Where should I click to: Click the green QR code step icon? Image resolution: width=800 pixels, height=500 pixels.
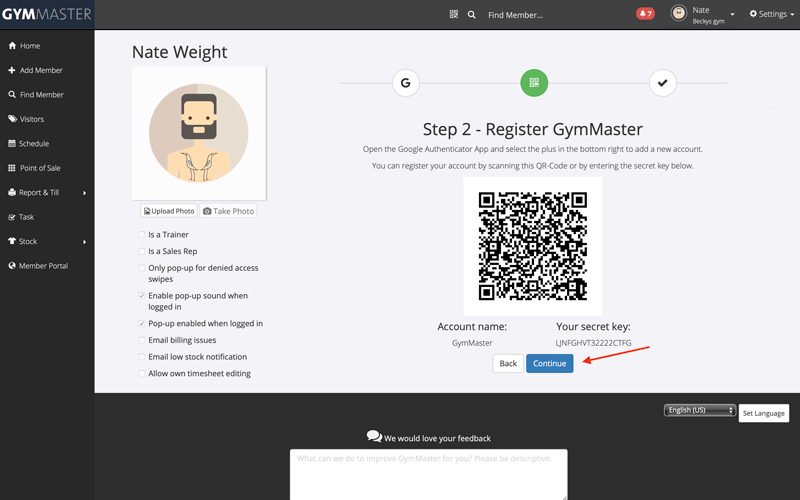pos(534,83)
